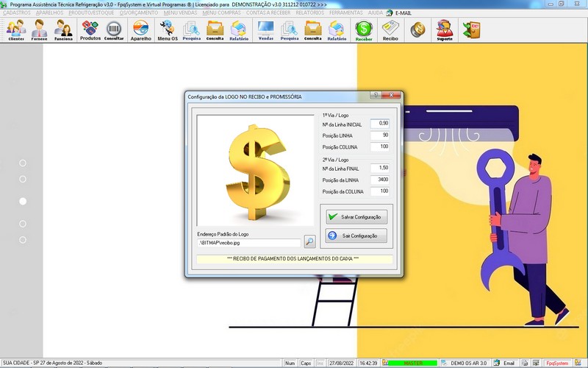Click the Consultar barcode icon
This screenshot has height=368, width=588.
coord(114,30)
